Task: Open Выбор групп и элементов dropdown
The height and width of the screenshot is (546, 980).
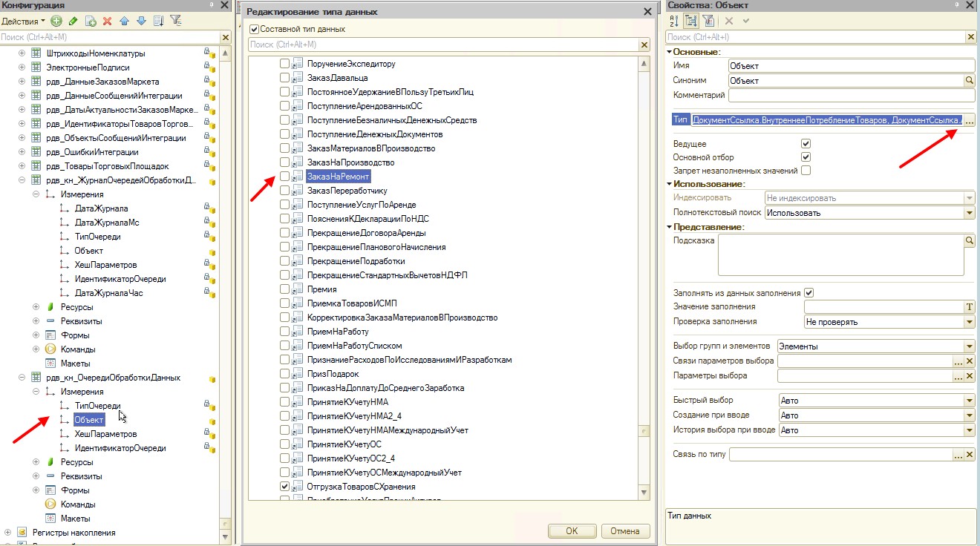Action: [969, 346]
